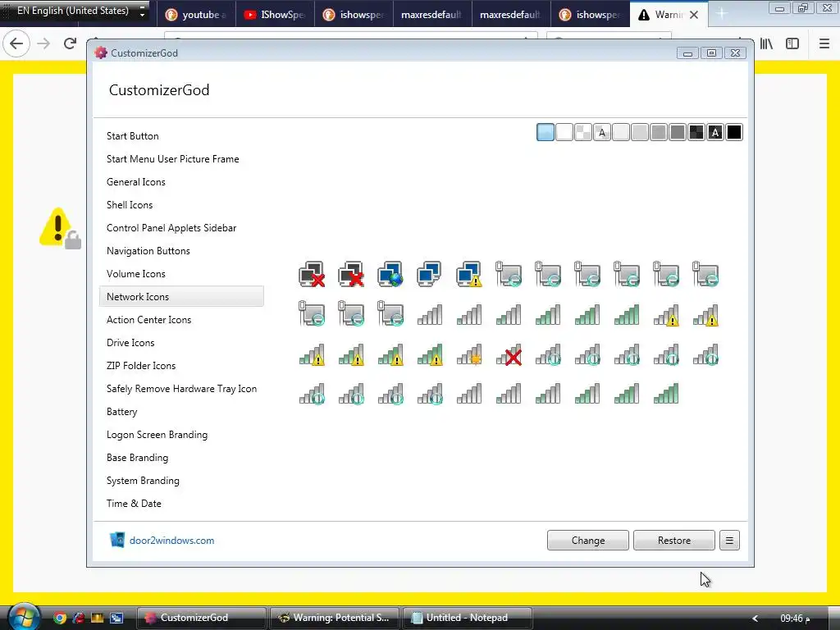Open a new browser tab

(x=721, y=14)
